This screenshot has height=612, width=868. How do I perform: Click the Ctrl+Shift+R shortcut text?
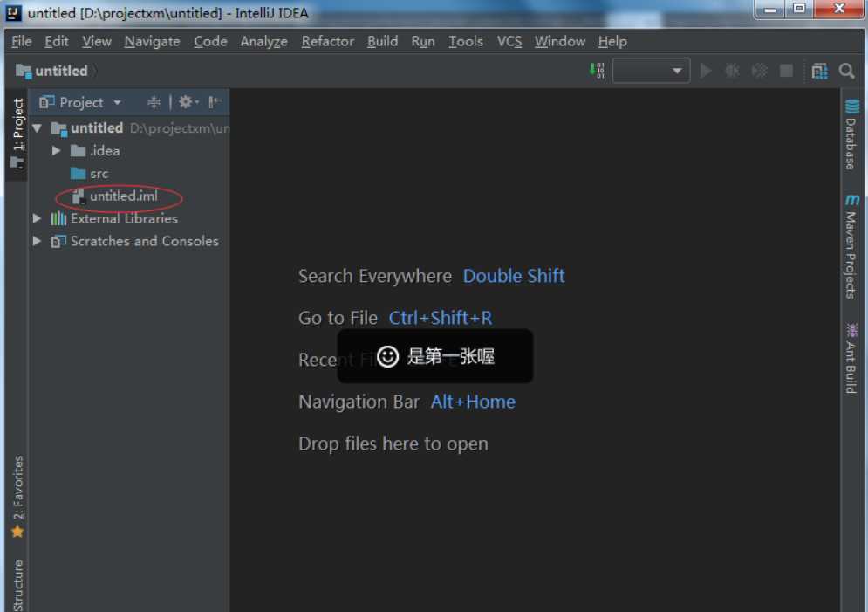440,318
